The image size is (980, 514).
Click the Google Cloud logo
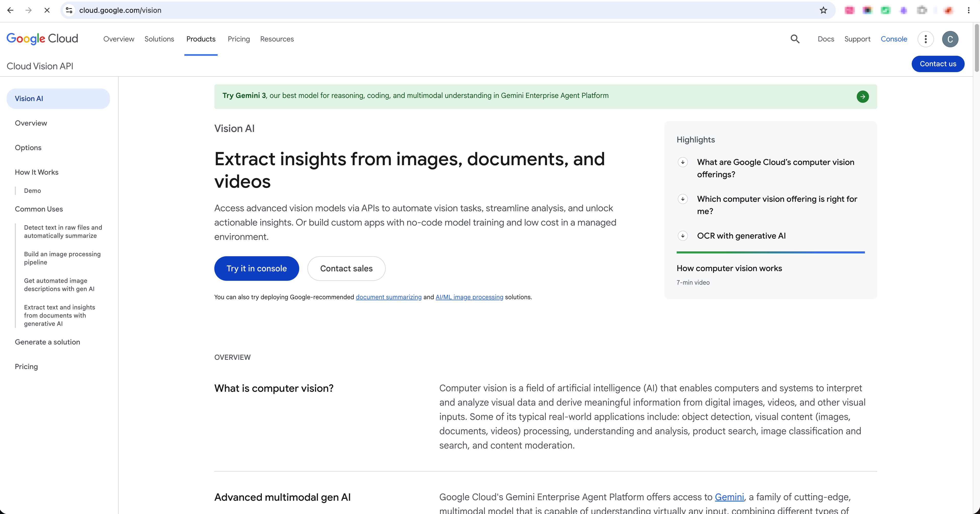(42, 39)
